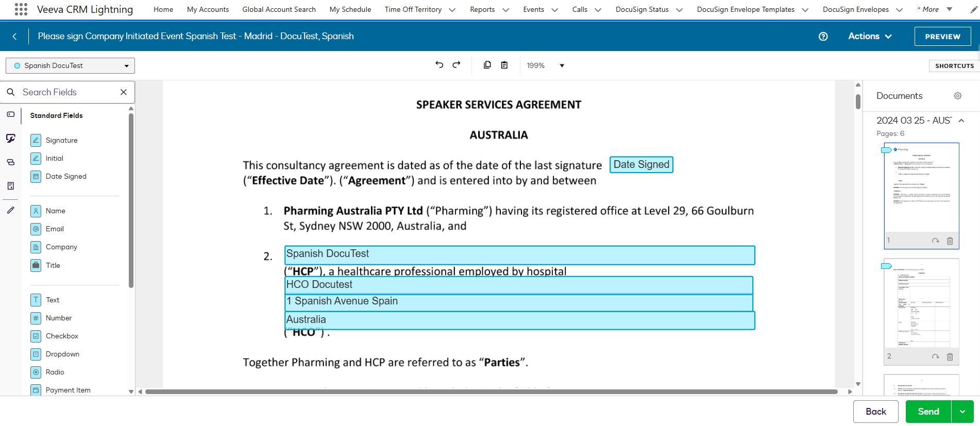Open the help question mark icon
980x426 pixels.
[823, 36]
